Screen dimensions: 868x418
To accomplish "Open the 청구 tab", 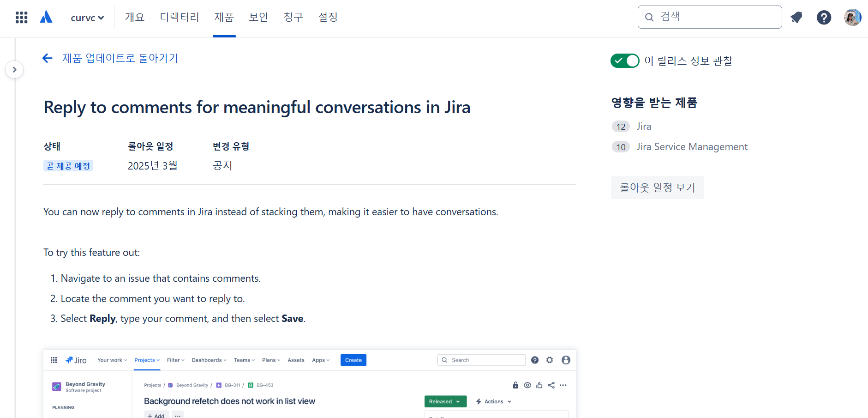I will point(293,18).
